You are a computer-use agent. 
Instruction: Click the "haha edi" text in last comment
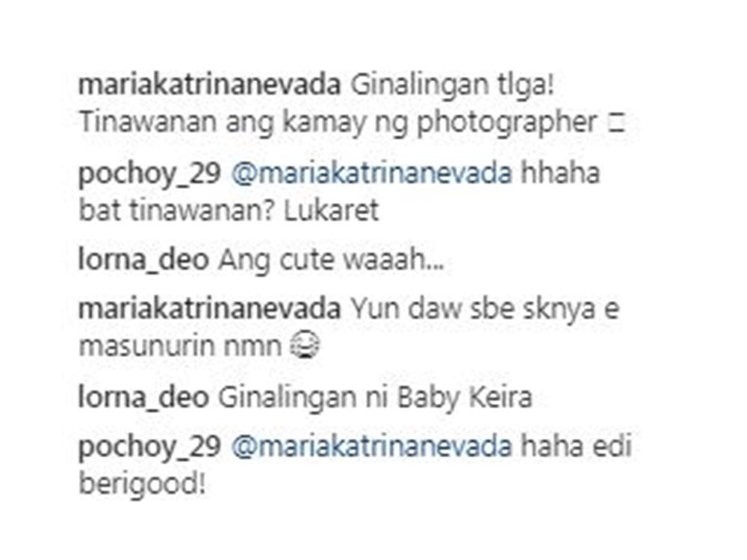tap(577, 447)
